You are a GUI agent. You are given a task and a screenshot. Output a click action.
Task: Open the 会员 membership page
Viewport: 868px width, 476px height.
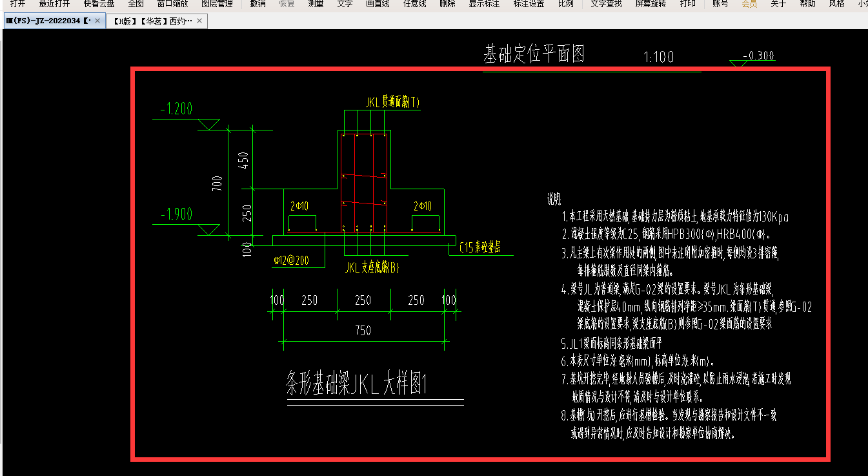(749, 4)
